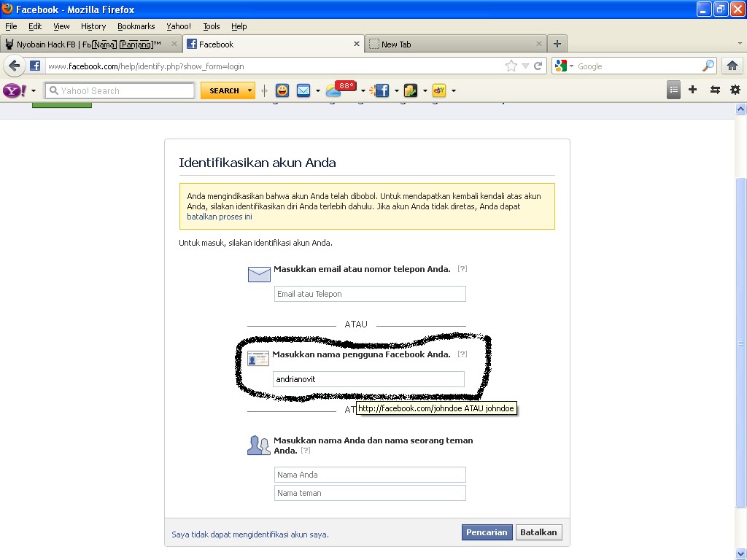The width and height of the screenshot is (747, 560).
Task: Click the friends silhouette icon
Action: (x=259, y=446)
